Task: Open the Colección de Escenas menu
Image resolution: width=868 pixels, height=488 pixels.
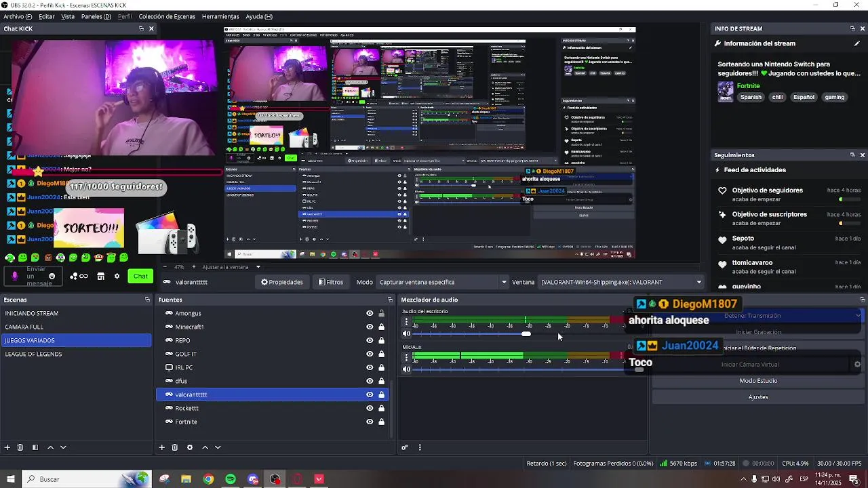Action: (x=167, y=16)
